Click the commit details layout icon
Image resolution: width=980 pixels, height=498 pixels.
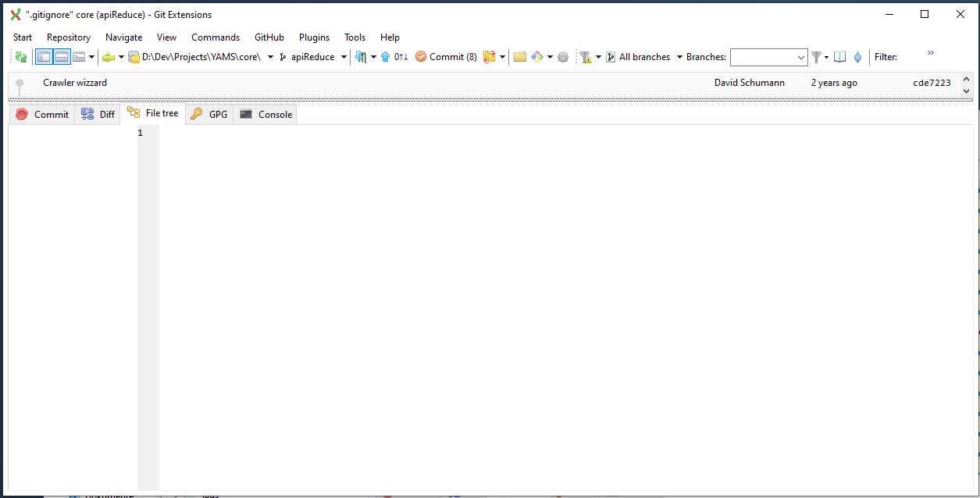tap(79, 57)
